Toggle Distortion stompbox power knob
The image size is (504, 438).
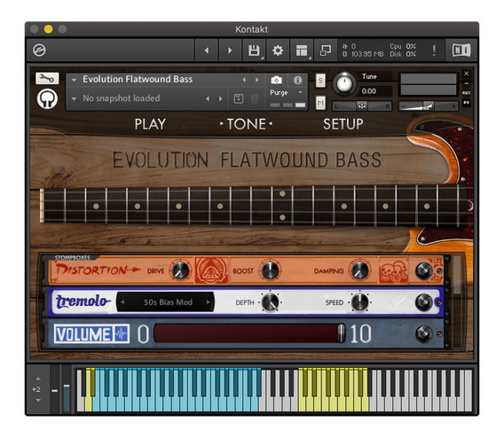click(424, 270)
